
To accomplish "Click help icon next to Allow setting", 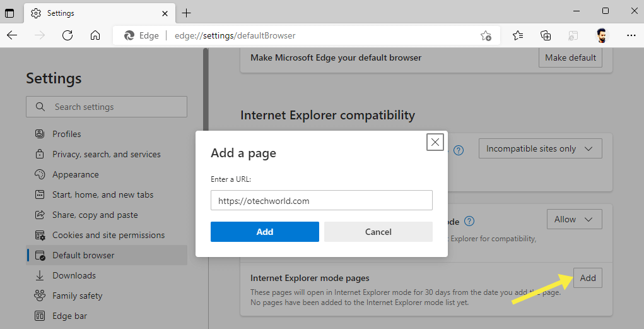I will (469, 221).
